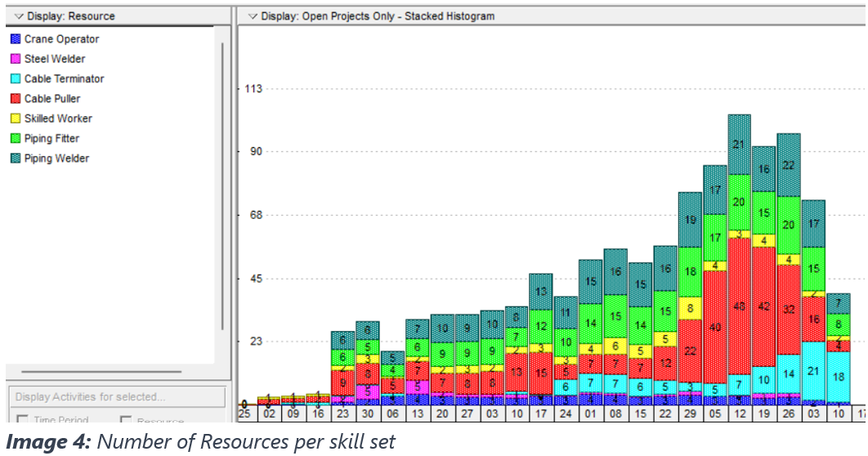Click the Skilled Worker yellow legend swatch
868x456 pixels.
pos(15,118)
